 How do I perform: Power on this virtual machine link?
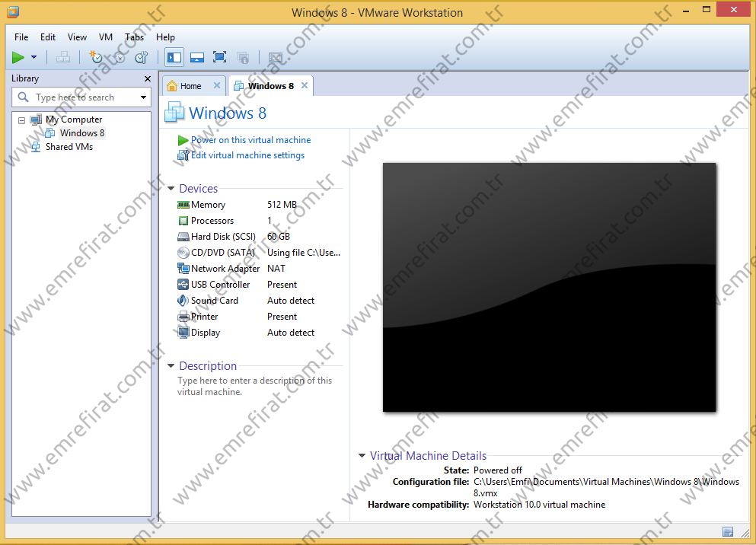coord(250,140)
